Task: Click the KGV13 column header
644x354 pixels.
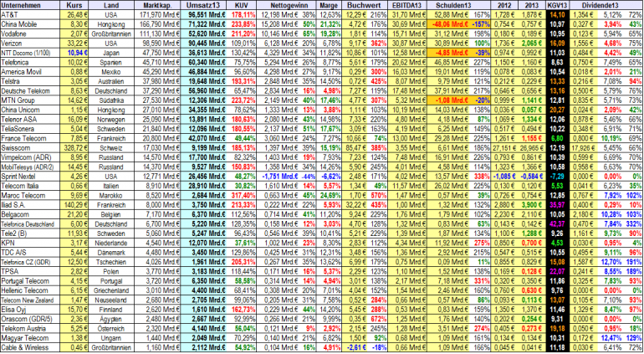Action: pos(558,5)
